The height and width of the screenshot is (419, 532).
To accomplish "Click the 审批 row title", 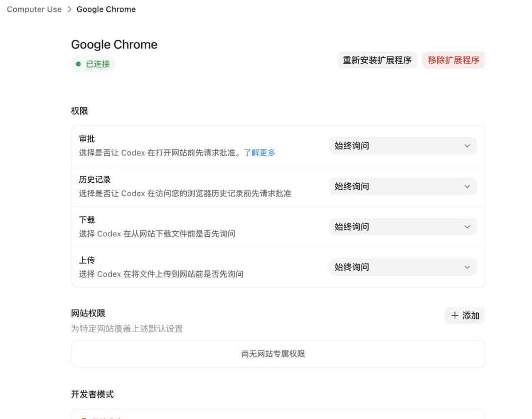I will [x=87, y=139].
